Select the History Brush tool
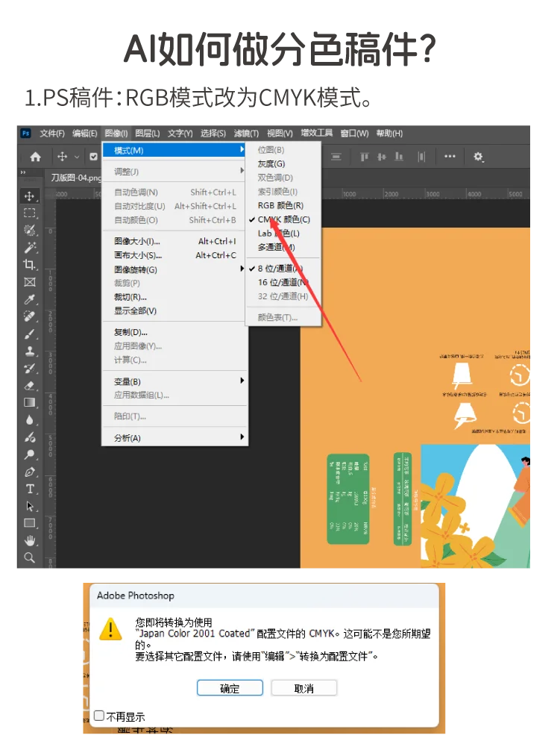560x747 pixels. pos(30,368)
